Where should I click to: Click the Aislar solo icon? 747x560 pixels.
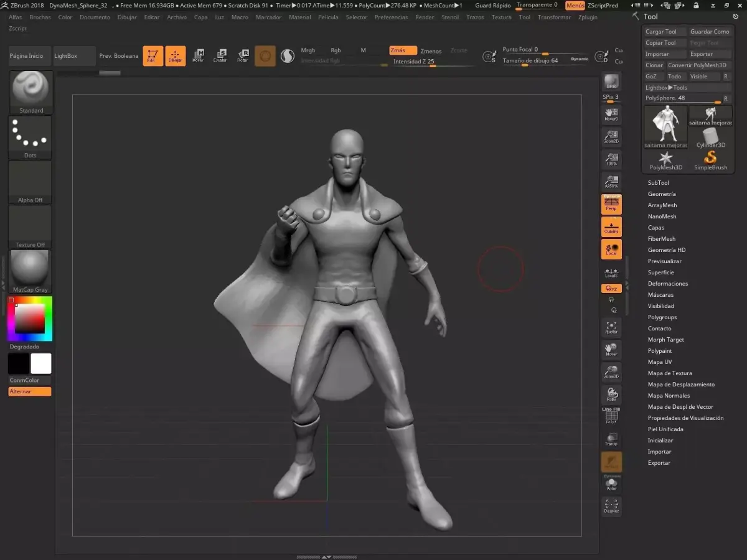pos(611,484)
